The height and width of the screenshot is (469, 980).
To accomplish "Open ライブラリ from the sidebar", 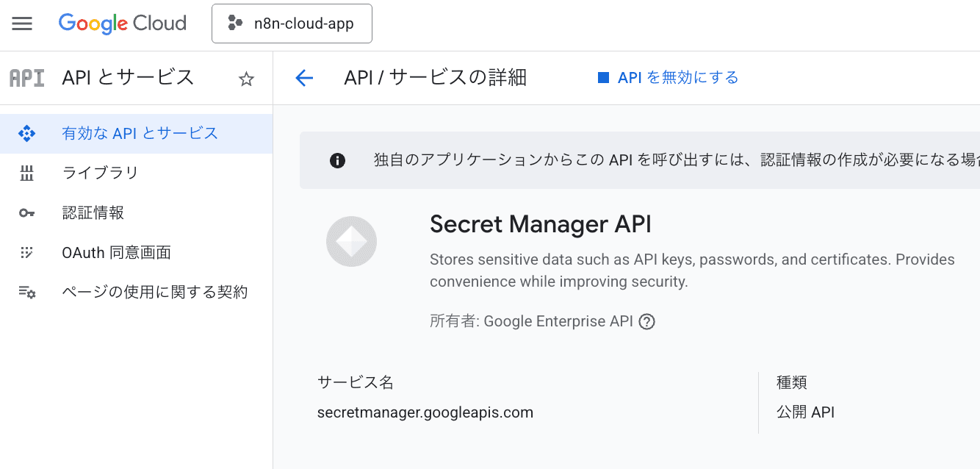I will click(x=101, y=173).
